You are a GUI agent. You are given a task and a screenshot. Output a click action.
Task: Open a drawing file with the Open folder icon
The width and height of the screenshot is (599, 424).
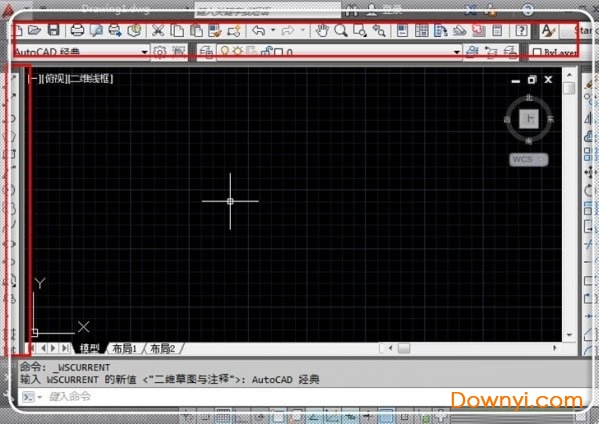[34, 30]
